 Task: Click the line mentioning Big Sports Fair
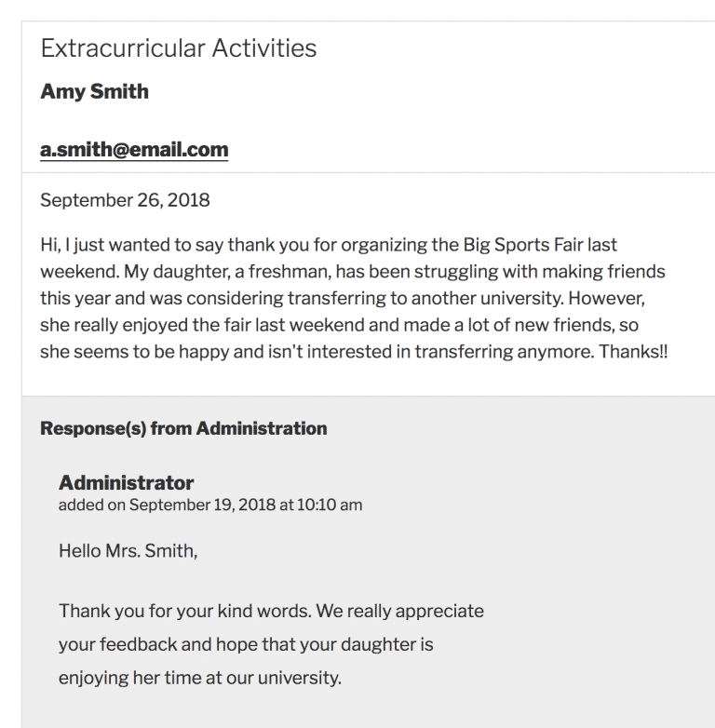tap(329, 245)
